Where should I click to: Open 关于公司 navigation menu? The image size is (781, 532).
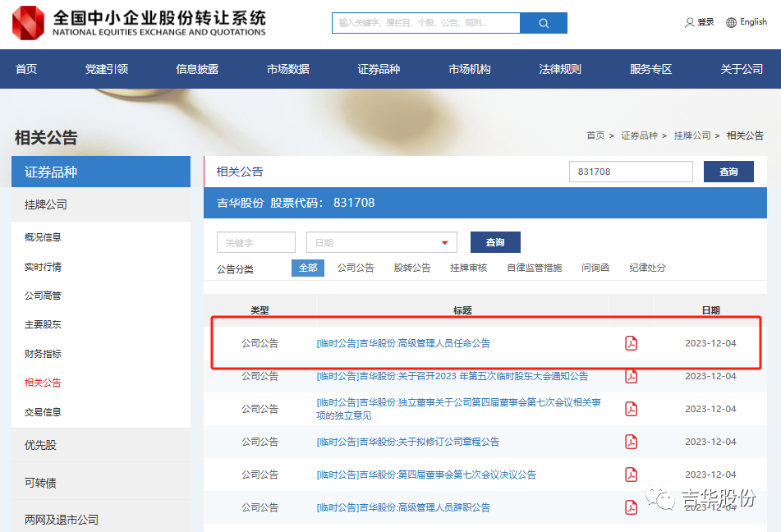pyautogui.click(x=741, y=69)
